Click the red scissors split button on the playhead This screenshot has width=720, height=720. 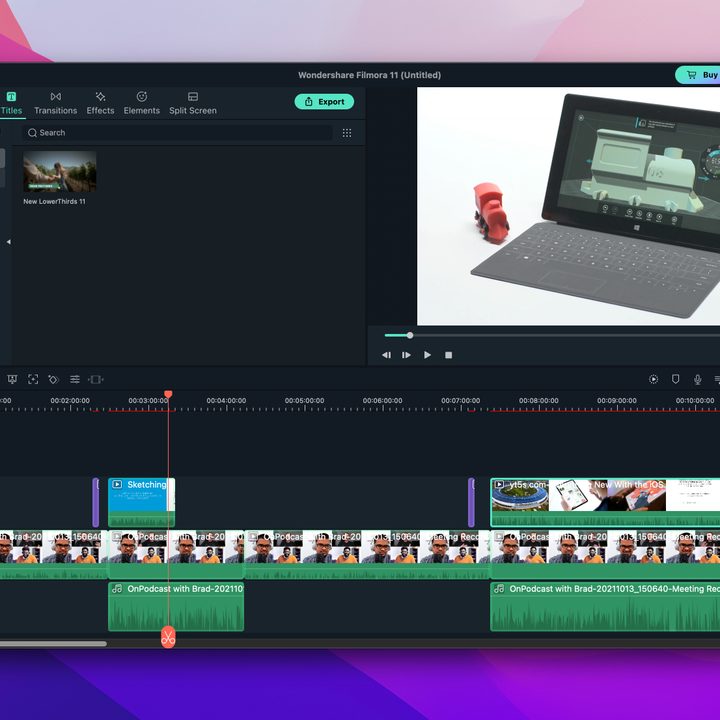click(168, 637)
